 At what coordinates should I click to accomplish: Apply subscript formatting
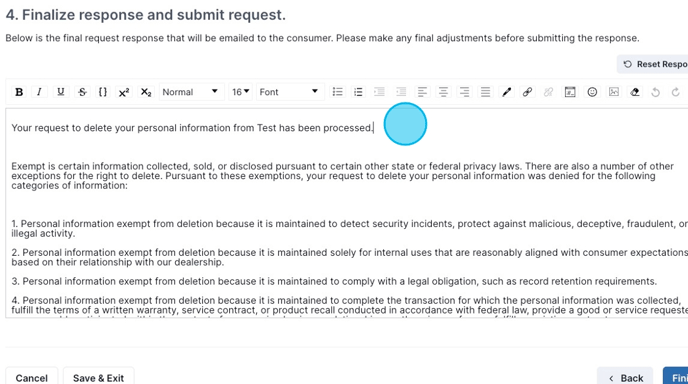(x=145, y=92)
